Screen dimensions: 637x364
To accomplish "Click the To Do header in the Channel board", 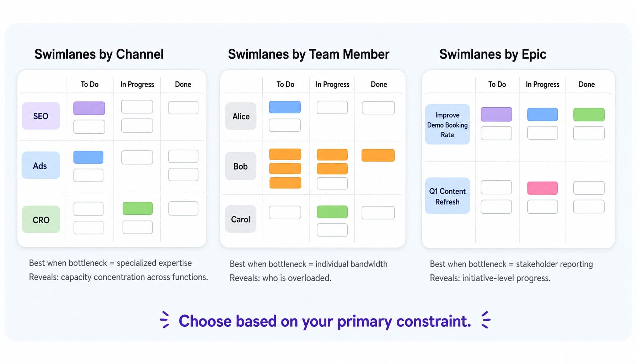I will point(90,85).
